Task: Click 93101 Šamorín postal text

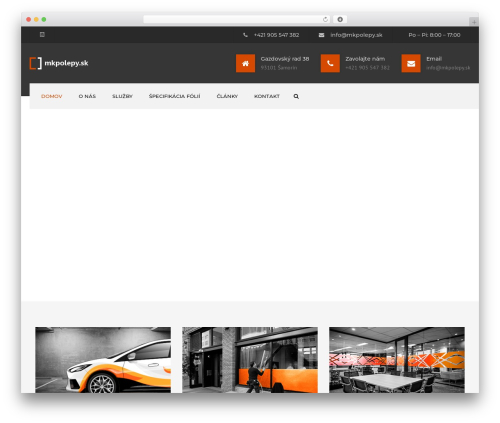Action: [x=279, y=68]
